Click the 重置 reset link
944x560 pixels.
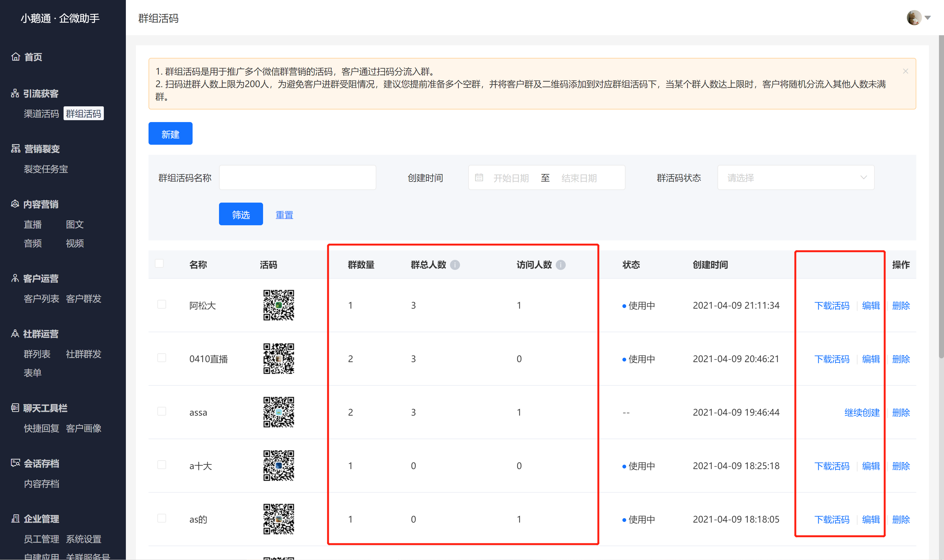(284, 215)
